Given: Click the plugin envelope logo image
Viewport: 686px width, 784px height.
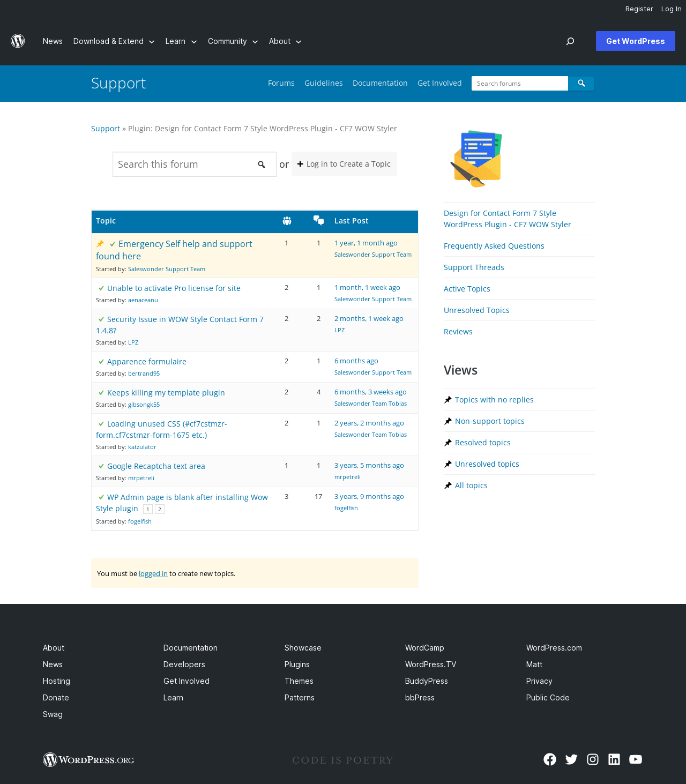Looking at the screenshot, I should [476, 159].
